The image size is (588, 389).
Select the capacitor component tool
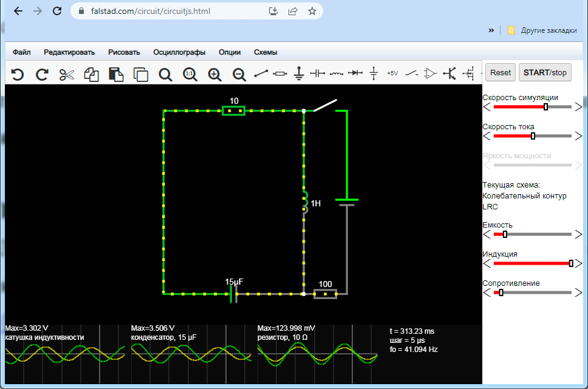[x=318, y=74]
